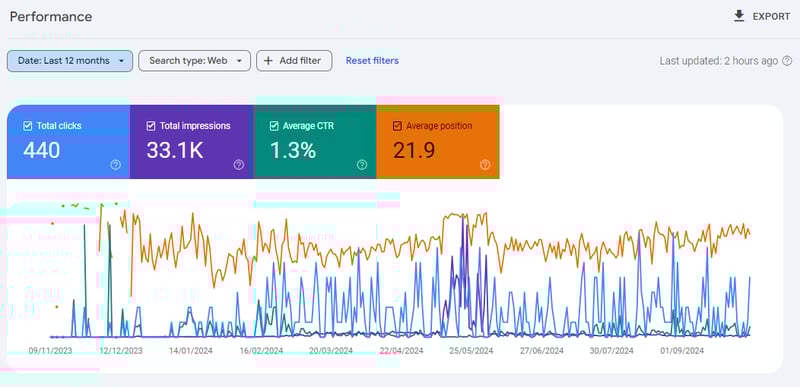Screen dimensions: 800x387
Task: Uncheck the Total clicks checkbox
Action: 28,126
